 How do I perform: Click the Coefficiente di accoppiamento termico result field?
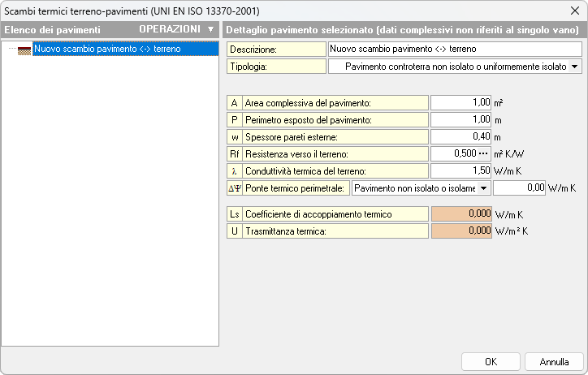click(461, 214)
